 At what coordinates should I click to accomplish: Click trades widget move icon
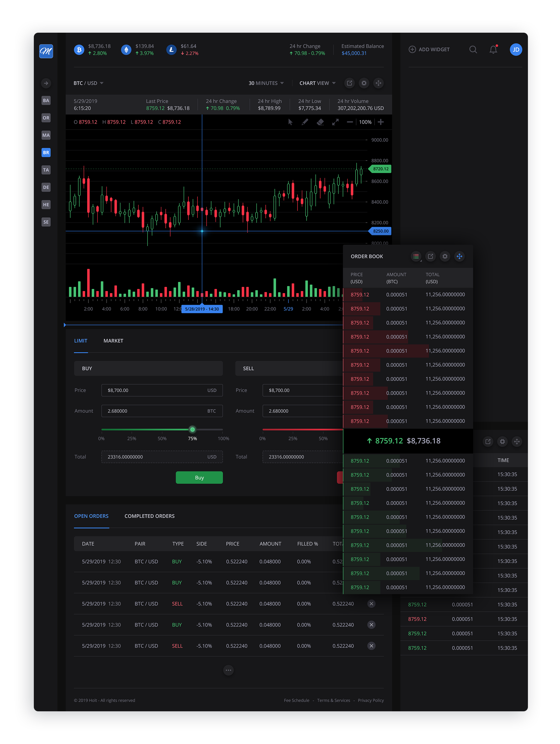(x=517, y=442)
